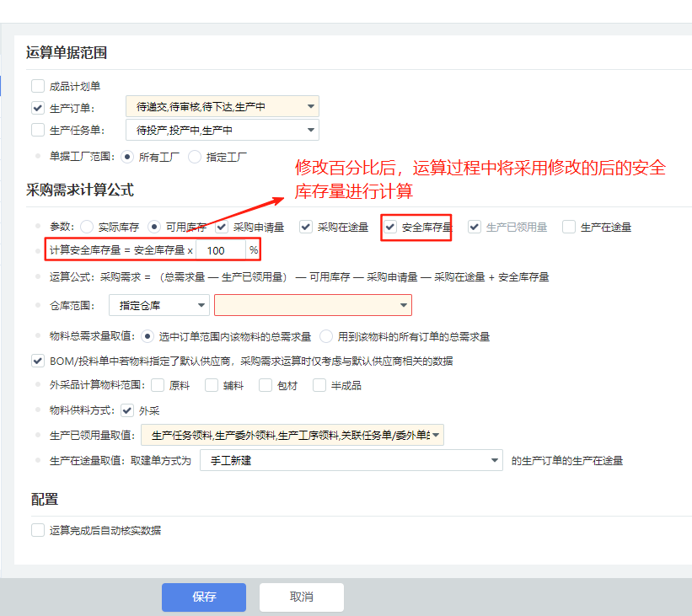Select 用到该物料的所有订单的总需求量 radio option
This screenshot has height=616, width=692.
point(326,336)
